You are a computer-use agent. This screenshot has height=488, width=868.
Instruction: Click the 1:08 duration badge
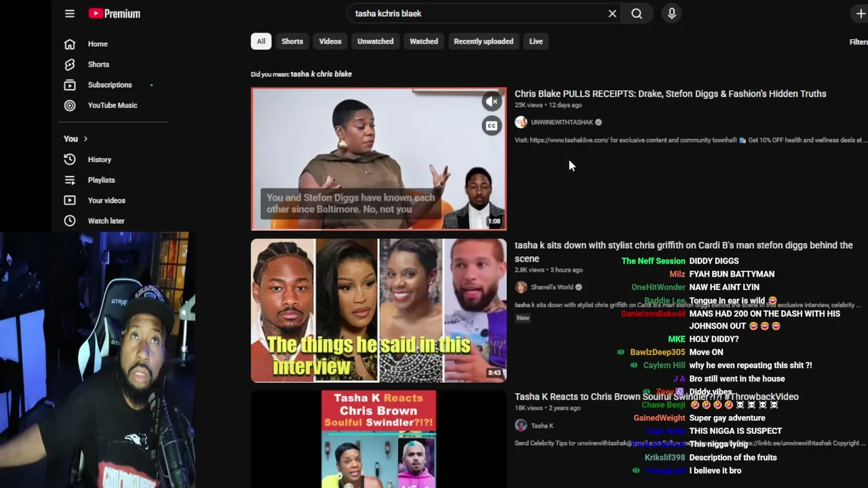[494, 221]
